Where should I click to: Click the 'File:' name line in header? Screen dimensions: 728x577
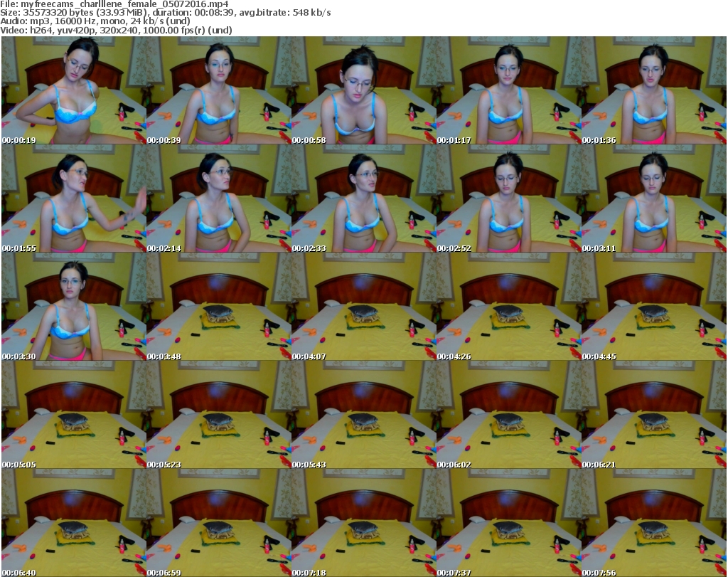pyautogui.click(x=114, y=4)
